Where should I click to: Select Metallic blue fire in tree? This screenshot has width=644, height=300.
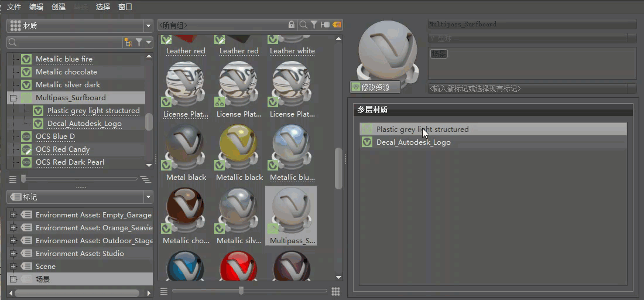pyautogui.click(x=64, y=59)
